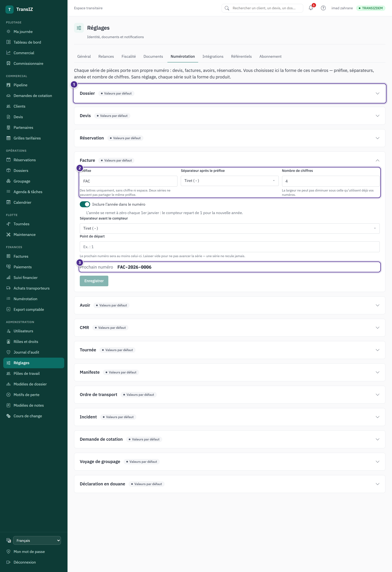This screenshot has height=572, width=392.
Task: Open Ma journée in sidebar
Action: 34,31
